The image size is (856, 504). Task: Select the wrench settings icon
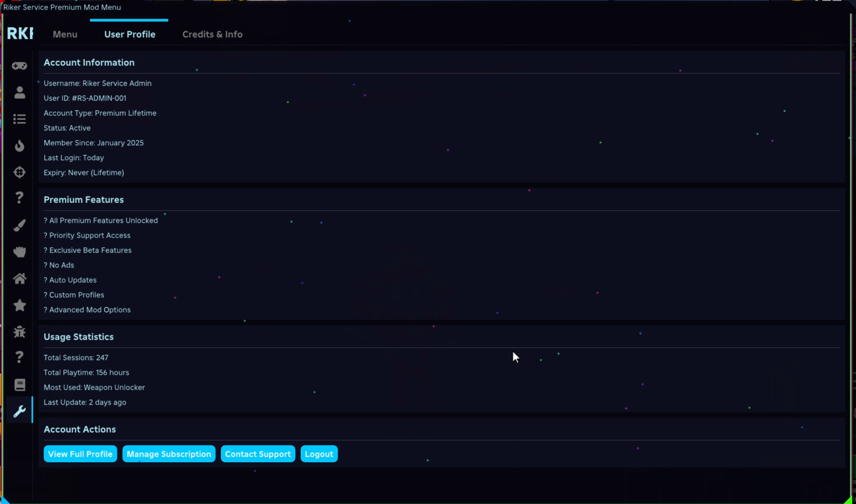[x=19, y=411]
